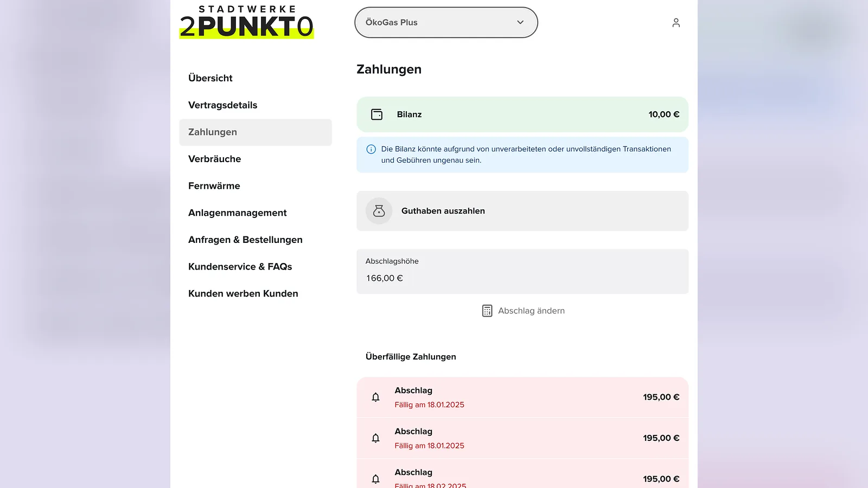Click the money bag icon for Guthaben auszahlen
The height and width of the screenshot is (488, 868).
[x=379, y=211]
